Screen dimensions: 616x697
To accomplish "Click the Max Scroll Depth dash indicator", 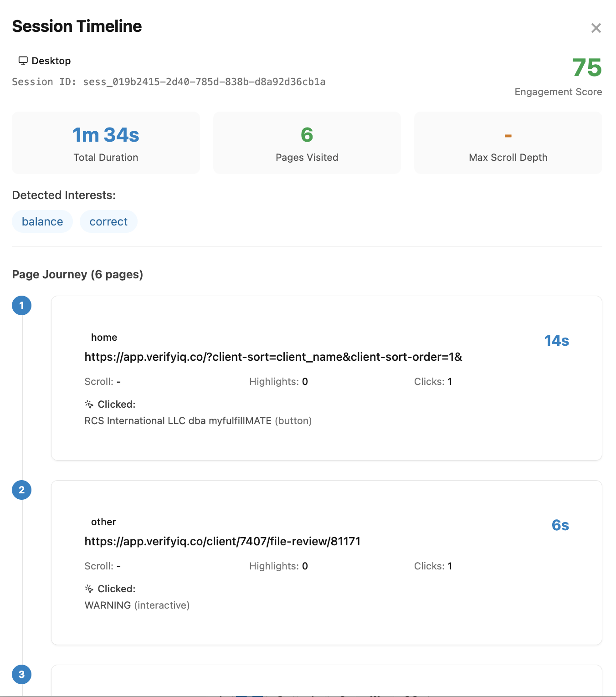I will click(508, 135).
